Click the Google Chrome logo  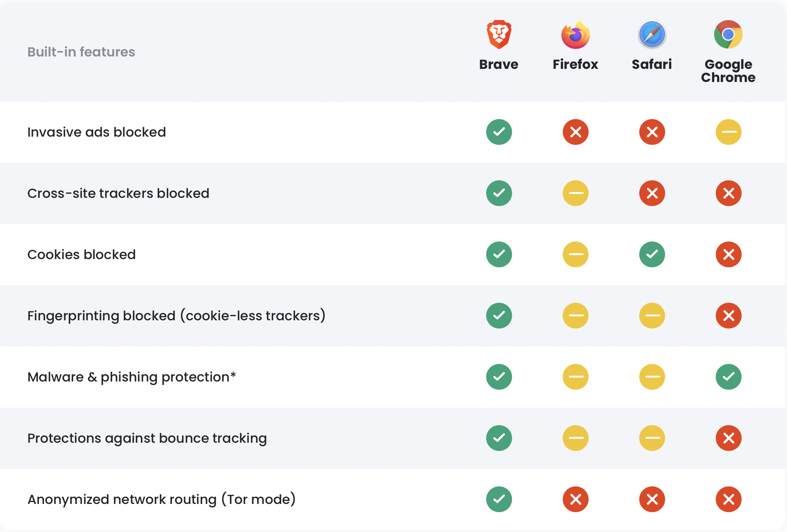click(728, 35)
